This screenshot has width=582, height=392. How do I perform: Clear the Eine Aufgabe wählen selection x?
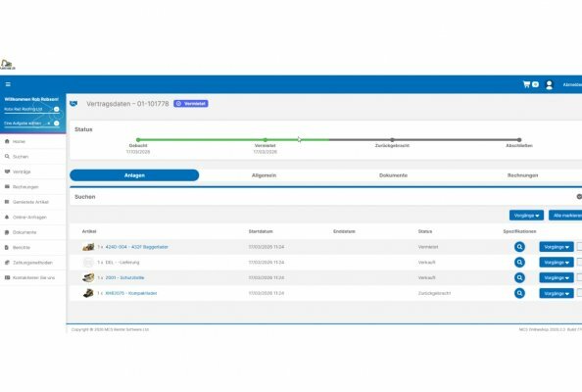(49, 123)
